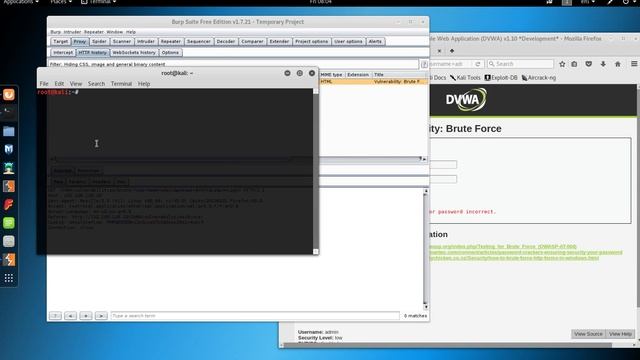Click the green notes icon in the dock

point(9,223)
